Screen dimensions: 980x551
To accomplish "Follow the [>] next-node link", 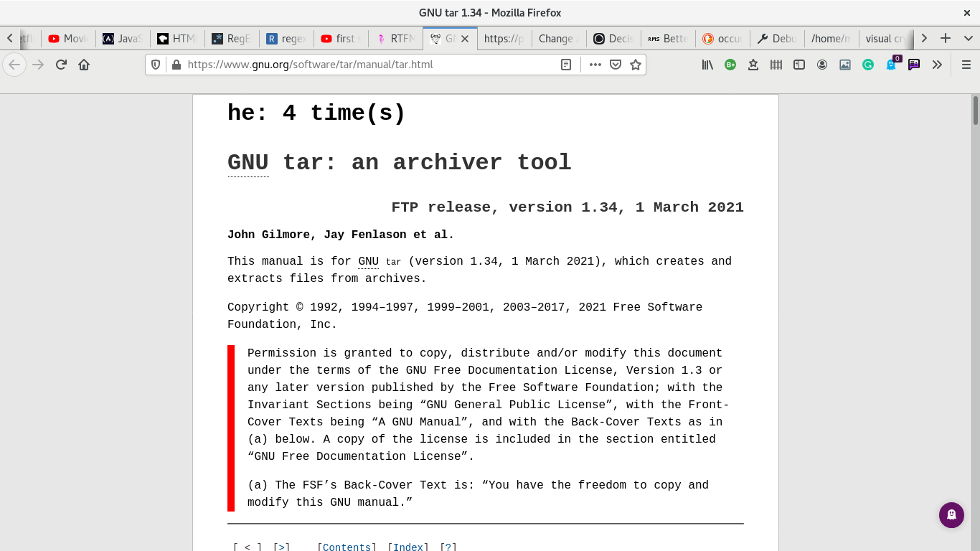I will (281, 547).
